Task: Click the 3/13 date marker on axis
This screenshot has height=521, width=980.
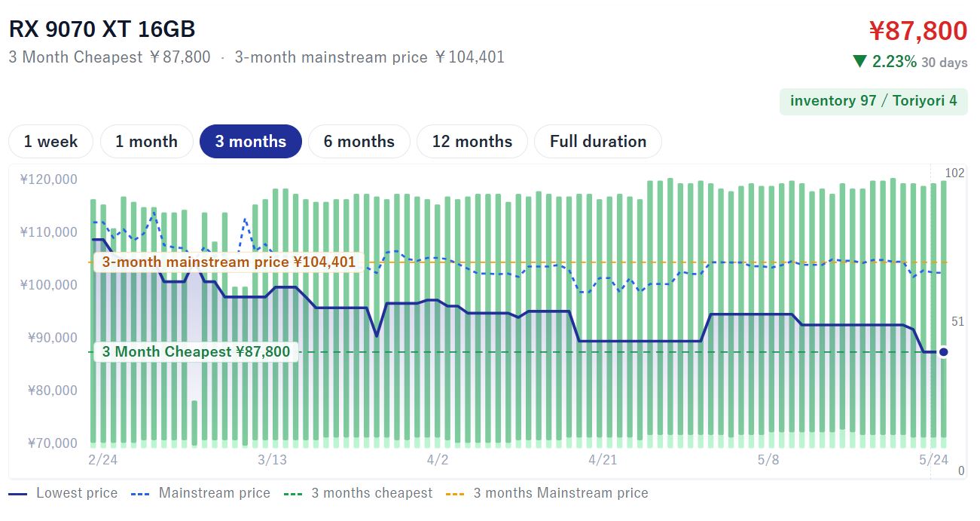Action: [272, 460]
